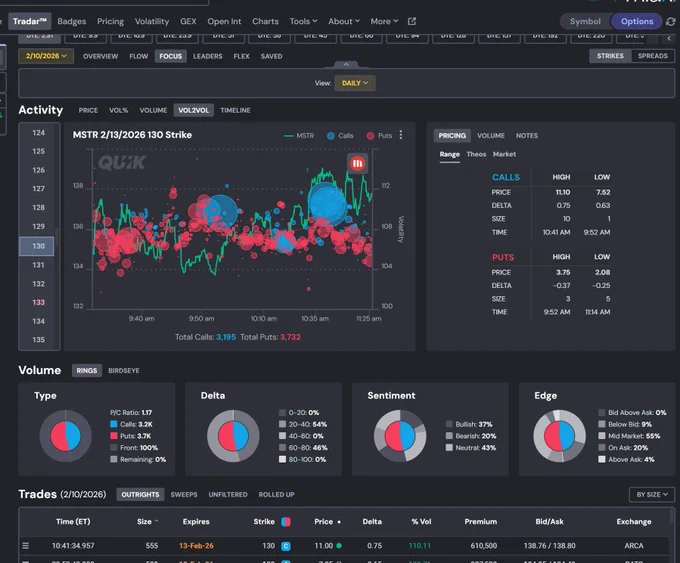
Task: Open Open Int in the navbar
Action: pos(224,21)
